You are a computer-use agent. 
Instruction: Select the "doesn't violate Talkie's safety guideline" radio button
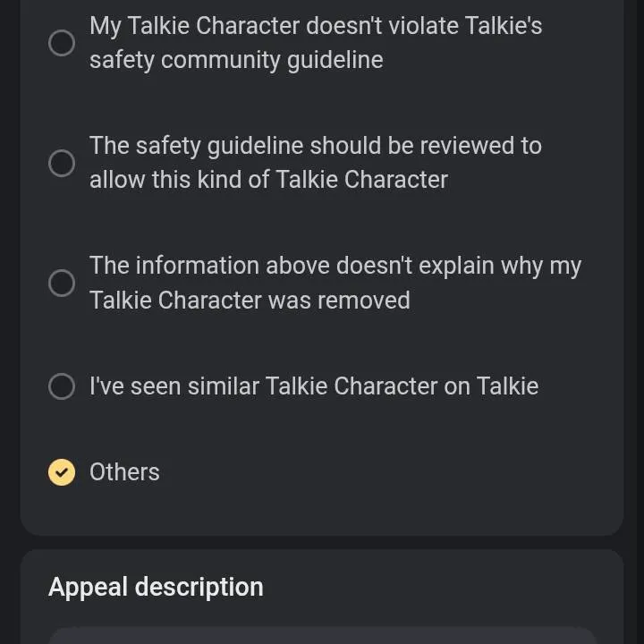[62, 43]
